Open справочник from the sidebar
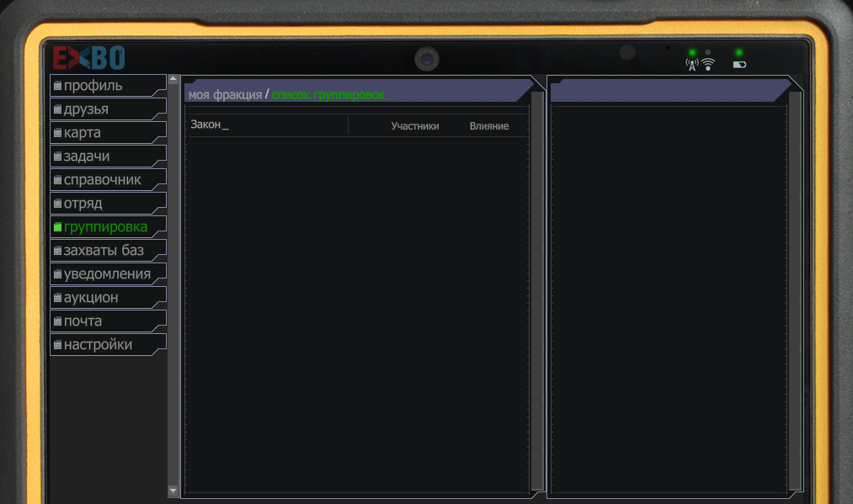Image resolution: width=853 pixels, height=504 pixels. 108,180
